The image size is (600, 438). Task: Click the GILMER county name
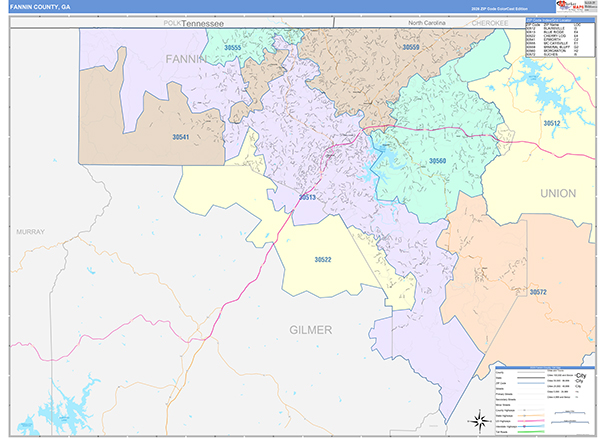(311, 330)
